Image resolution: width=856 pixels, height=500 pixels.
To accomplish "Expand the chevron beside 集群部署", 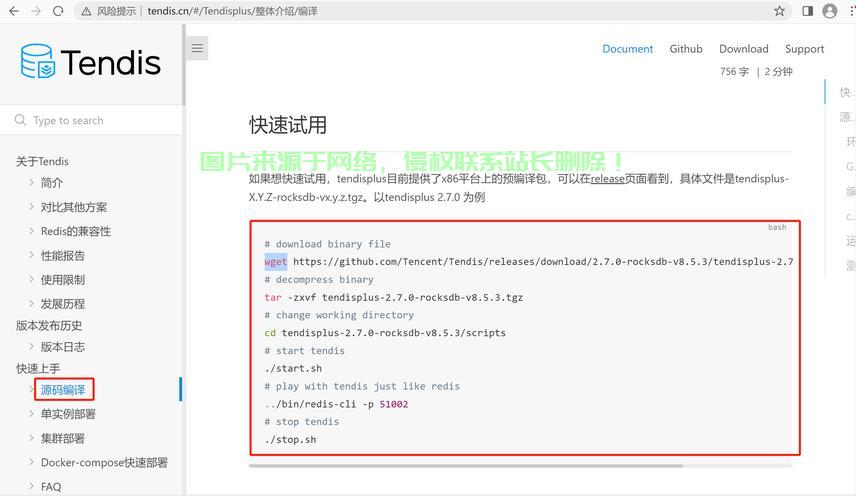I will click(x=31, y=437).
